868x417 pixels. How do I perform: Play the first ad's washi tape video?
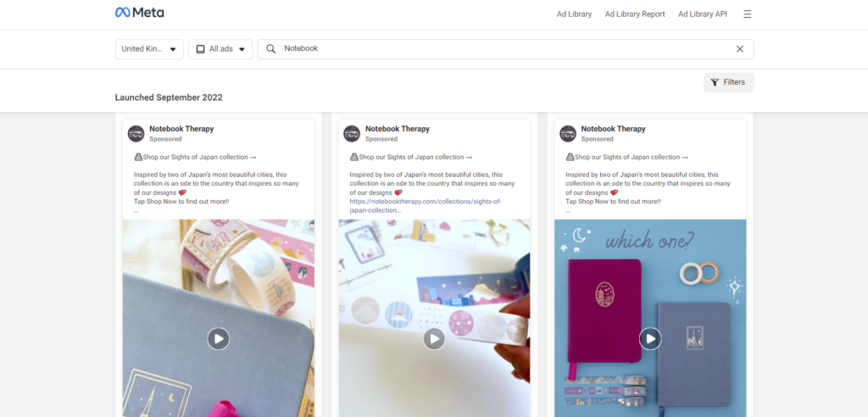218,338
